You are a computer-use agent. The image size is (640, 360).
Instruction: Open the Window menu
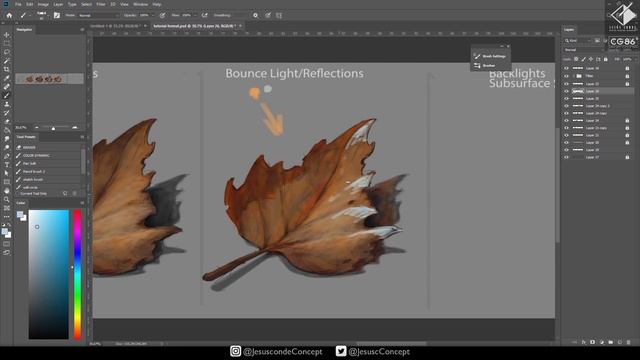click(140, 4)
